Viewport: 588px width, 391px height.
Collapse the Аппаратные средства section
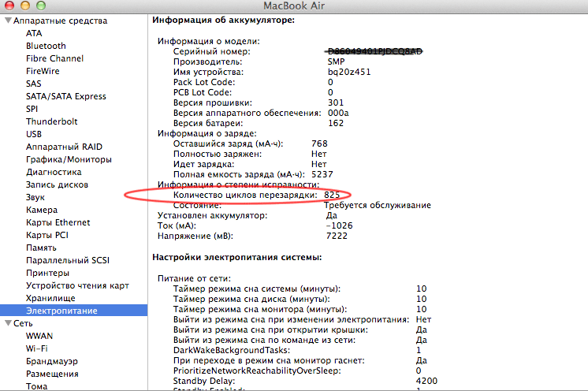8,20
